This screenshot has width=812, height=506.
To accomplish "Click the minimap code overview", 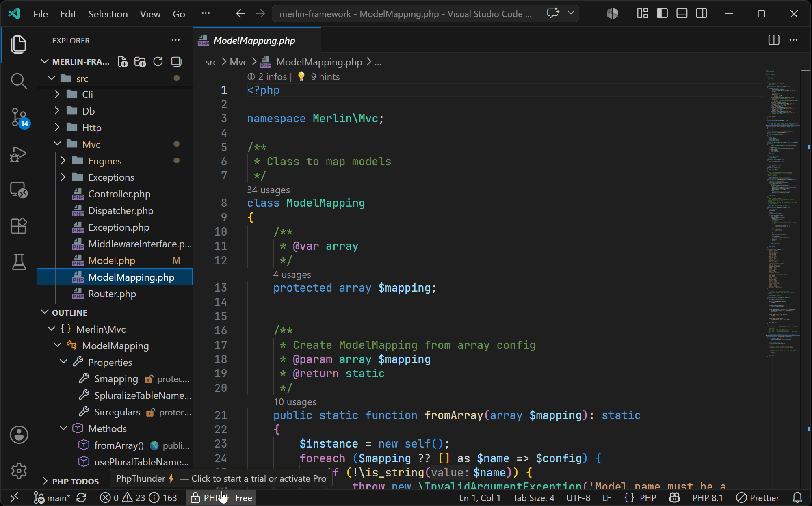I will pos(782,211).
